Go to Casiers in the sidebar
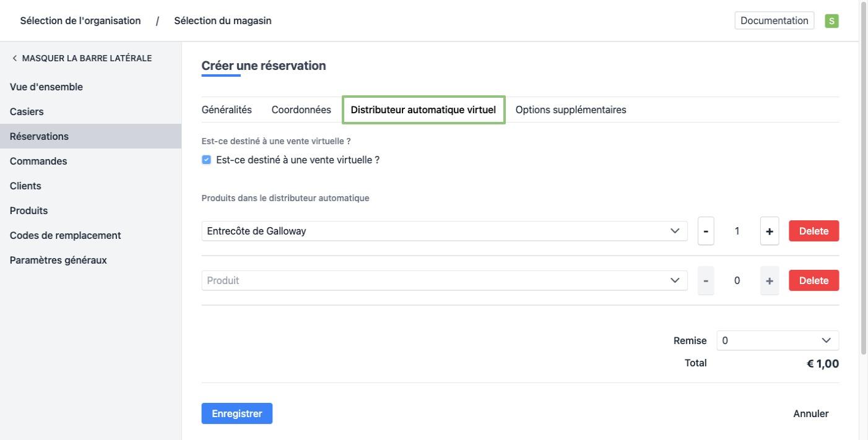This screenshot has width=868, height=440. (x=27, y=111)
